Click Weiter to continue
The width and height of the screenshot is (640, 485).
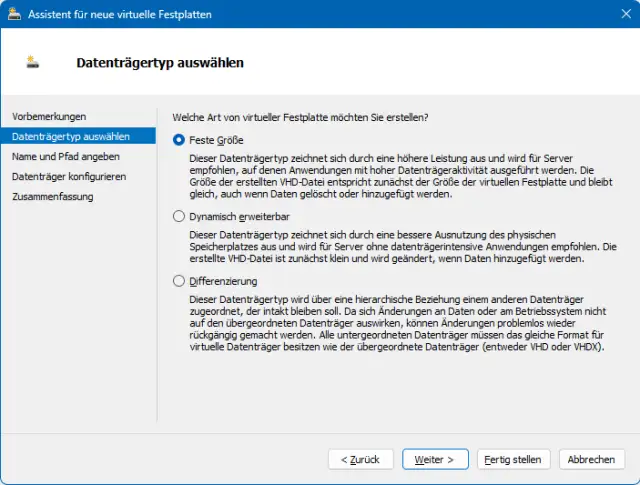[x=435, y=459]
